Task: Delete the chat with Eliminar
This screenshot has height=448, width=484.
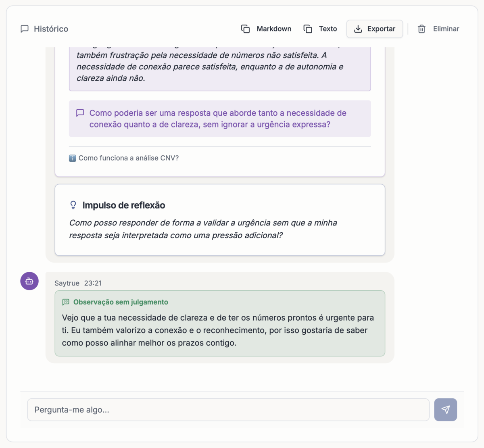Action: point(438,29)
